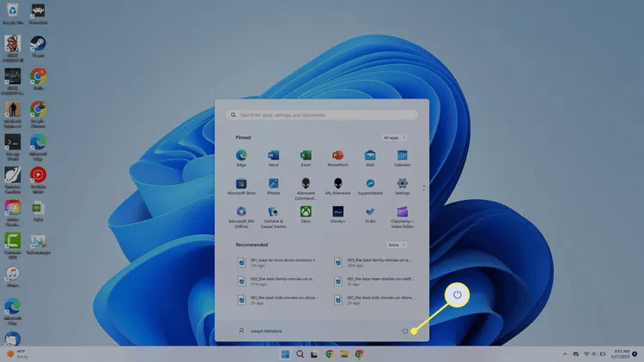Open the taskbar clock and date
The height and width of the screenshot is (362, 644).
pos(620,353)
